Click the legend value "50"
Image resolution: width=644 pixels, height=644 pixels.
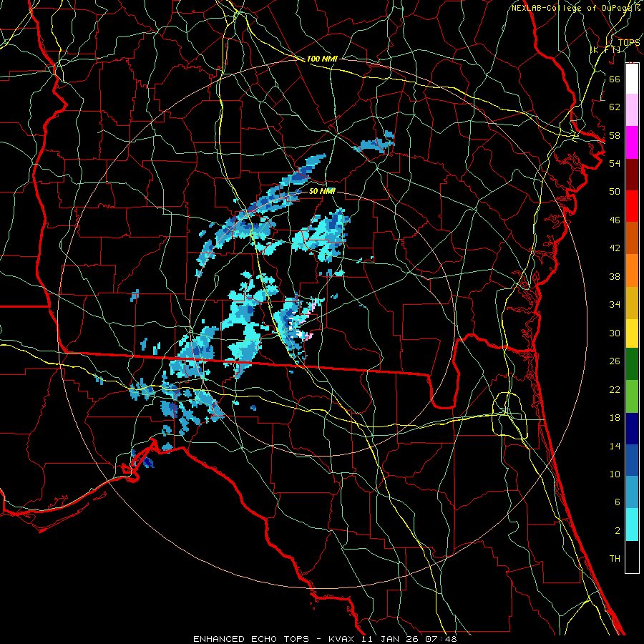coord(615,192)
